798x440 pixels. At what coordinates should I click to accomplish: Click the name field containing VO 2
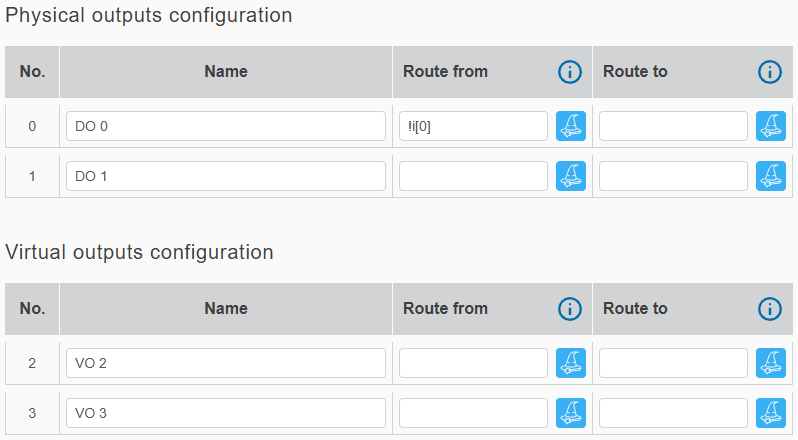225,363
